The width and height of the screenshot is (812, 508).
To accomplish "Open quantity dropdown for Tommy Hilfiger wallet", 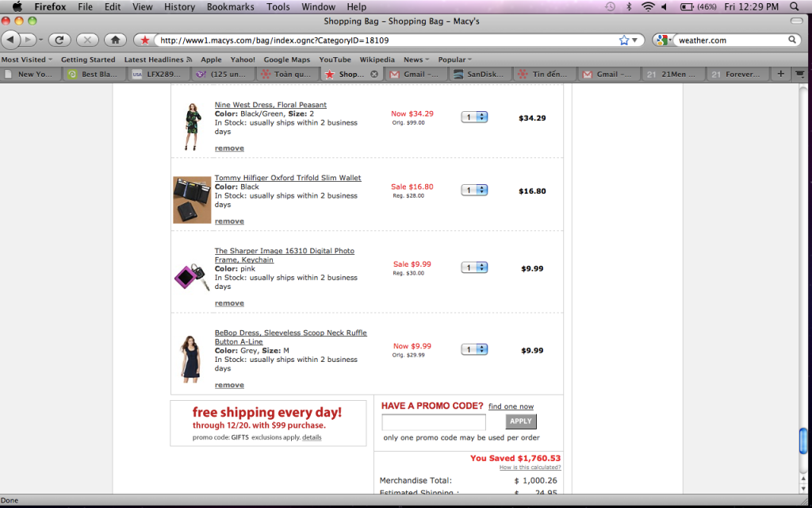I will (x=474, y=190).
